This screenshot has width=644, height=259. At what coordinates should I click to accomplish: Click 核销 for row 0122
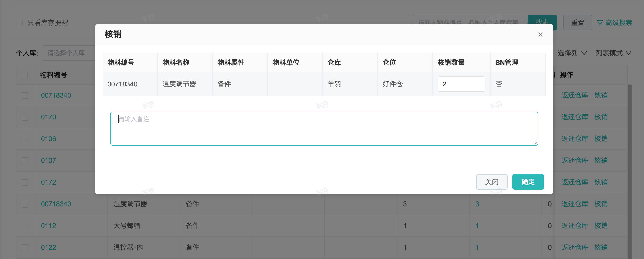coord(601,247)
